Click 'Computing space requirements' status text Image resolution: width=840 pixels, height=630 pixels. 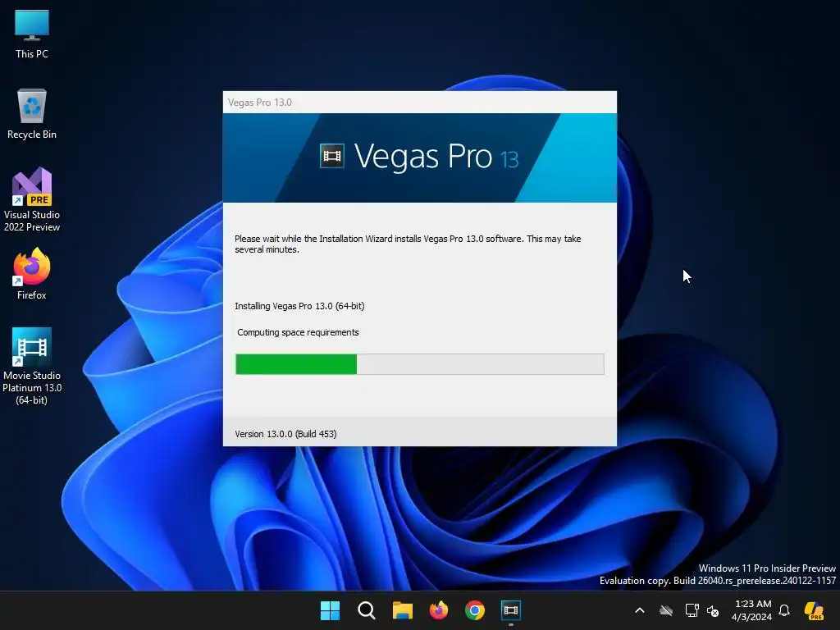tap(298, 333)
